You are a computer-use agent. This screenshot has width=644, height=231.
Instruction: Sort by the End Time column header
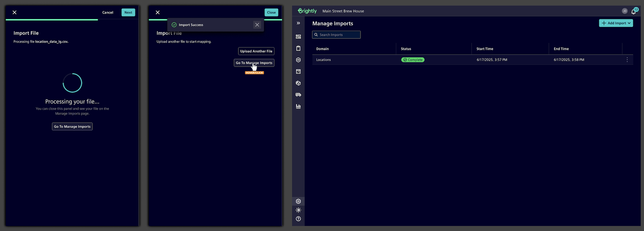pos(561,49)
